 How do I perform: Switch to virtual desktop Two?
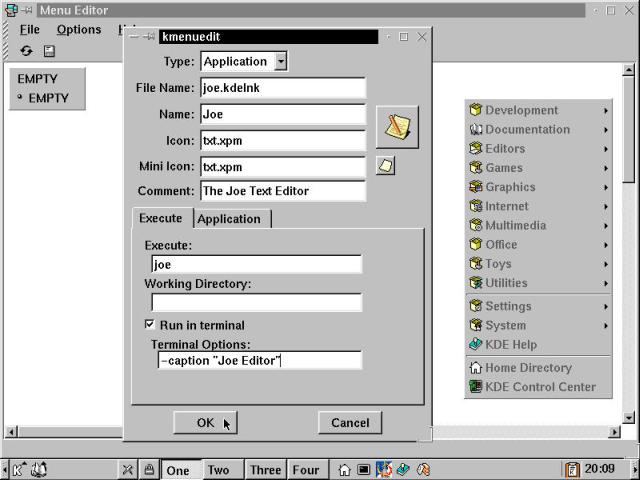click(218, 470)
